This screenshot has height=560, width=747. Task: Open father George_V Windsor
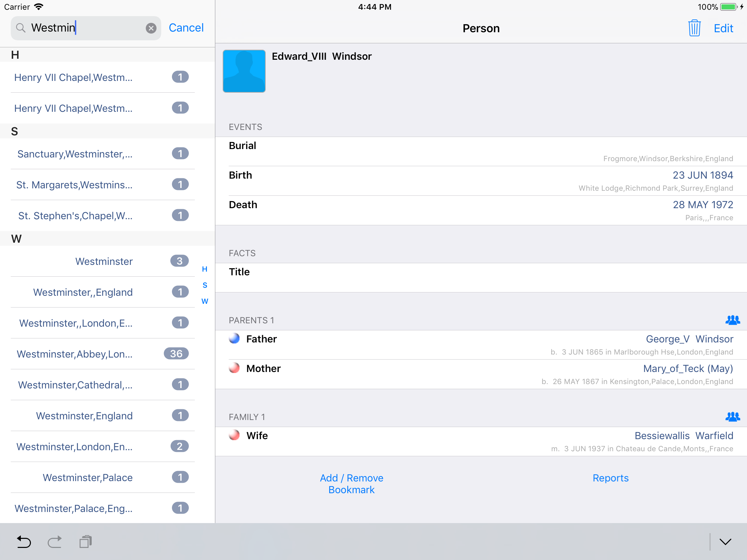point(689,339)
